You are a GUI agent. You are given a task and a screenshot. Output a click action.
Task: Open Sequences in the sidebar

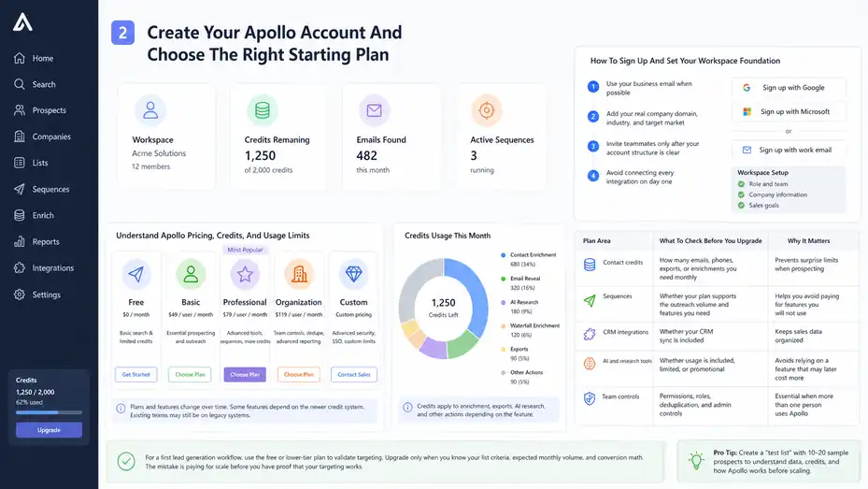click(x=41, y=189)
